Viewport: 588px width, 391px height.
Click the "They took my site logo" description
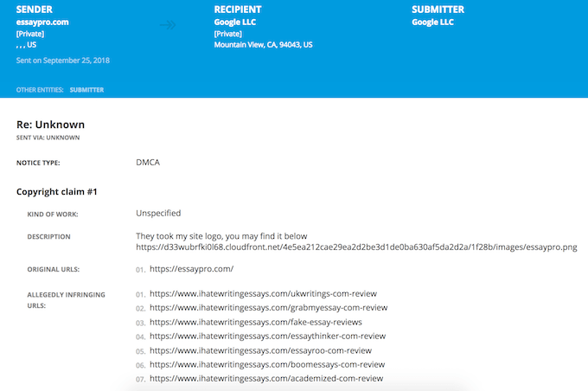click(221, 236)
